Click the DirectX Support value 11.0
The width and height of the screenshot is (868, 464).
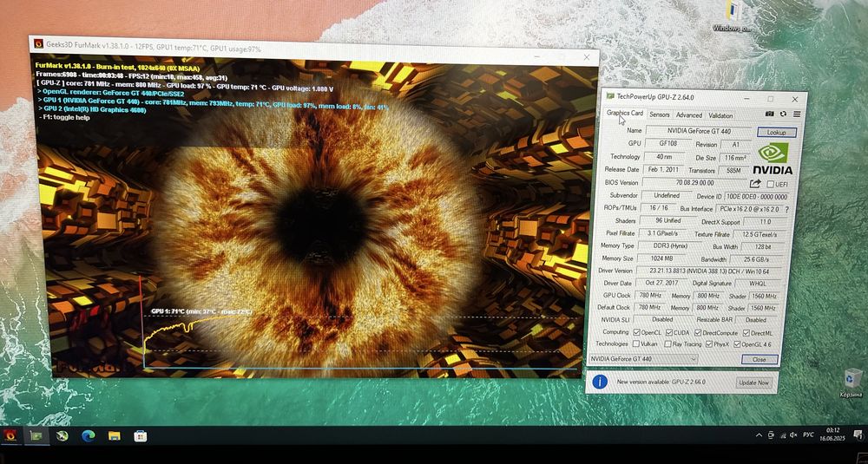point(765,222)
